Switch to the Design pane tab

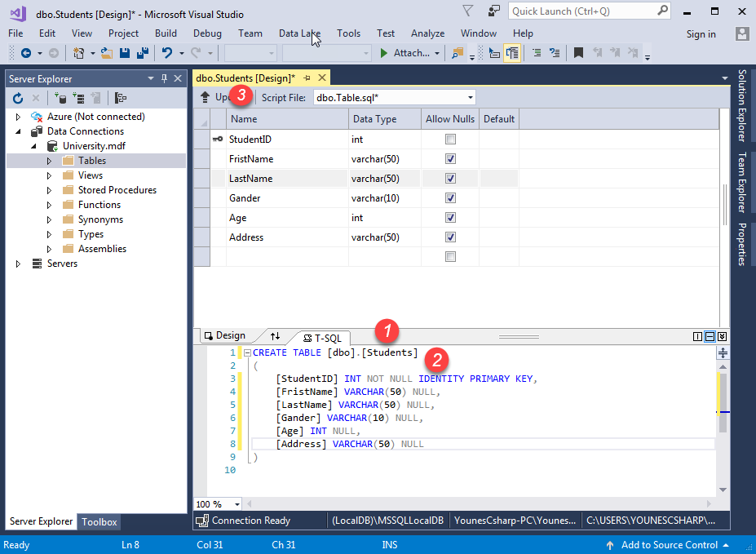point(224,336)
